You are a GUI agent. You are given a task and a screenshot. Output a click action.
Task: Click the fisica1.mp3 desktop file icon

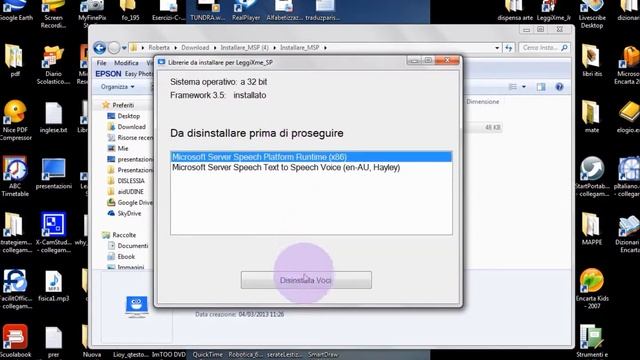click(x=53, y=286)
